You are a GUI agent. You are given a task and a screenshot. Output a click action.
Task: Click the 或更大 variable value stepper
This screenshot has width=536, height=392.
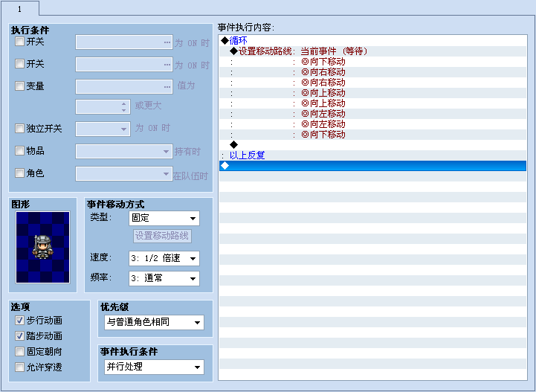[103, 106]
